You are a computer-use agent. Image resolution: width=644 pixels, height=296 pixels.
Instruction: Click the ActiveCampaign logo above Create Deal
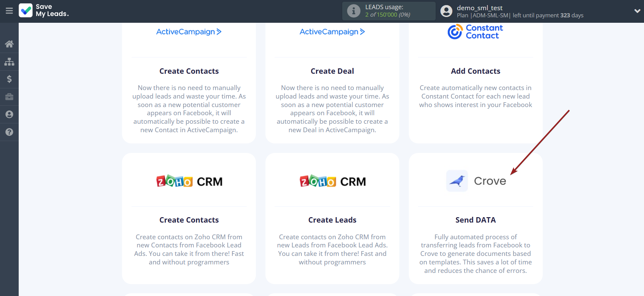[x=332, y=32]
